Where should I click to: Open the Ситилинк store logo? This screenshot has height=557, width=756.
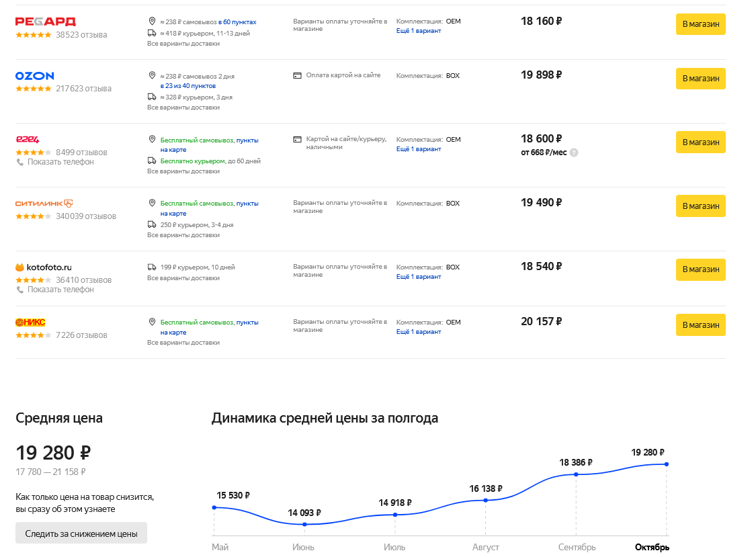(44, 204)
